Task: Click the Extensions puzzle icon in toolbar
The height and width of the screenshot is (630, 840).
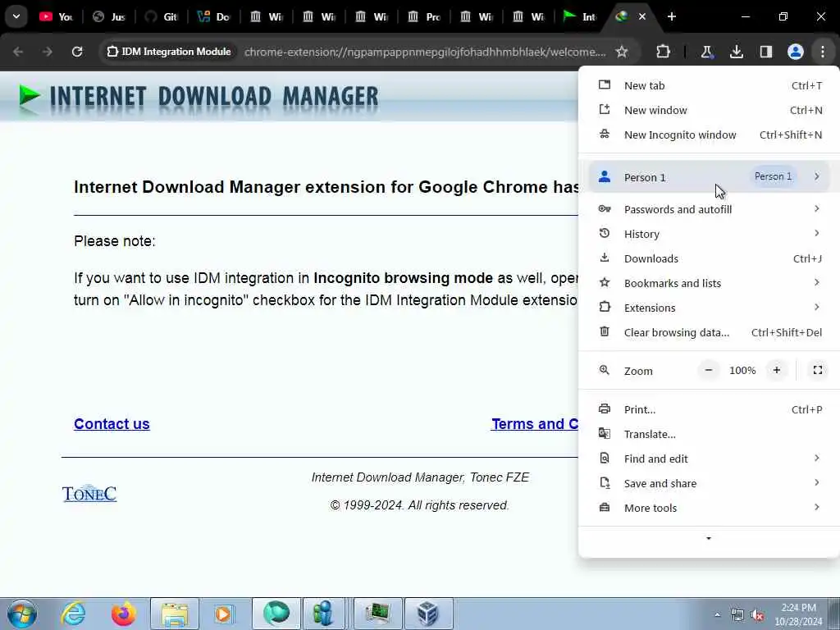Action: [663, 52]
